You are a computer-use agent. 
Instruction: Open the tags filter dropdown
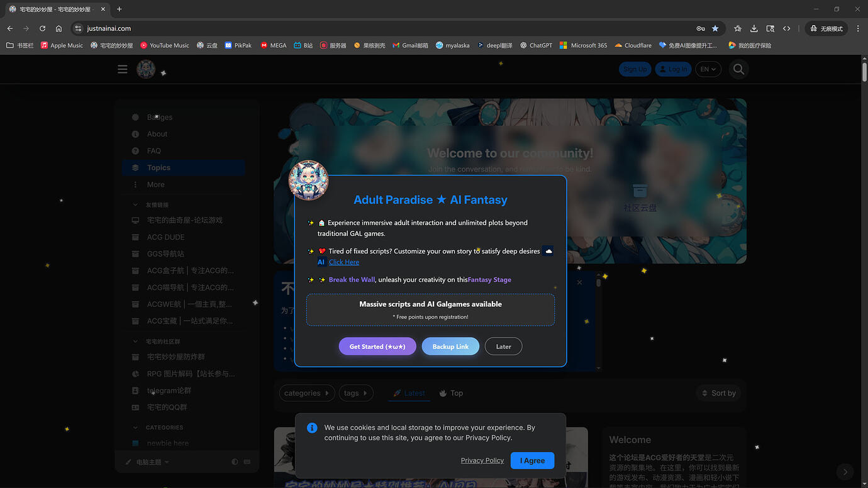356,393
